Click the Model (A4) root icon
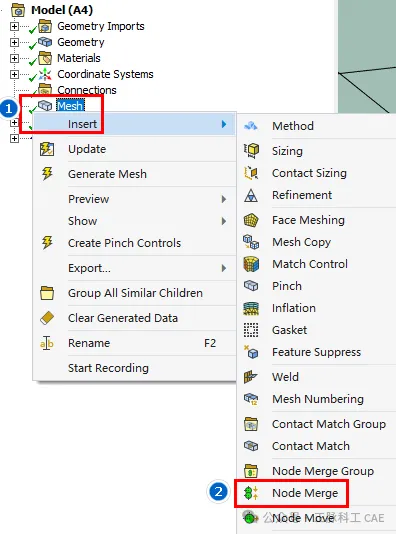Screen dimensions: 396x534 (18, 10)
